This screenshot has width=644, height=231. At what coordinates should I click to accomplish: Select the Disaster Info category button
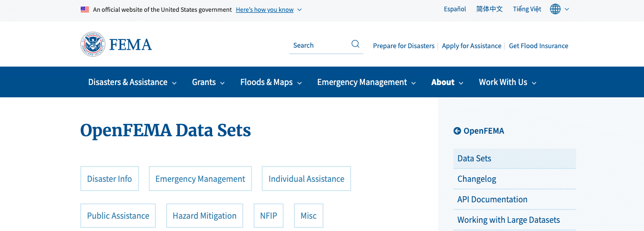point(109,179)
